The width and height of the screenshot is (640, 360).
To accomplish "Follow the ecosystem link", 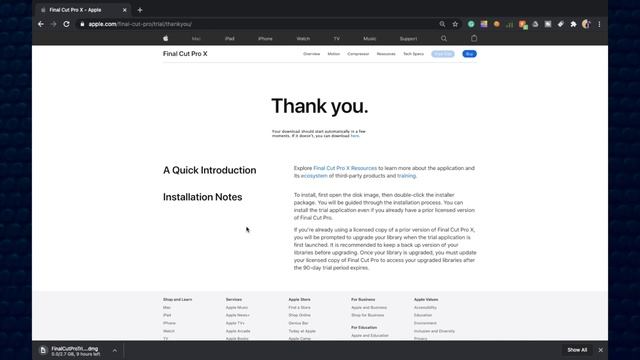I will [314, 176].
